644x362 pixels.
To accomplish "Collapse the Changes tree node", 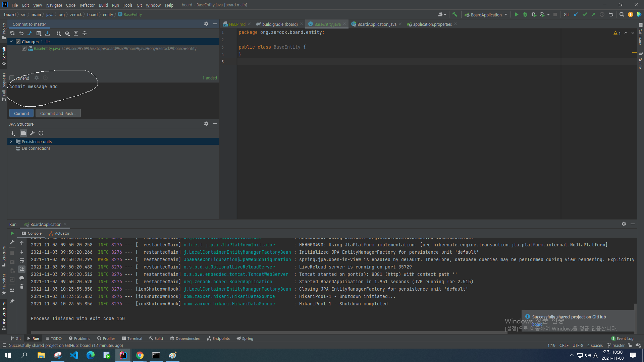I will point(11,42).
